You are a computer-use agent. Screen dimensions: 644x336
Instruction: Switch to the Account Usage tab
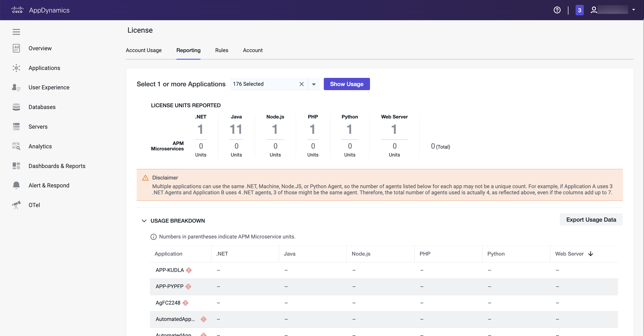tap(144, 50)
